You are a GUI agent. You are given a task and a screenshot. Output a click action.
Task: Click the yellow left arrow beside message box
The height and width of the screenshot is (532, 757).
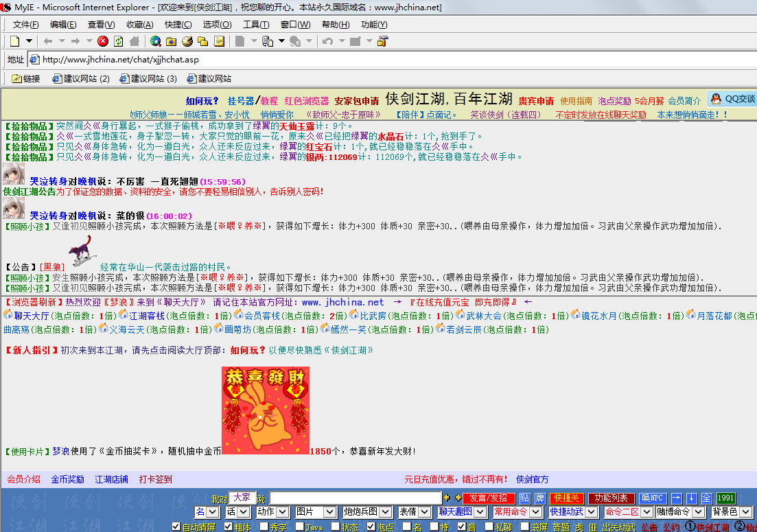click(447, 498)
